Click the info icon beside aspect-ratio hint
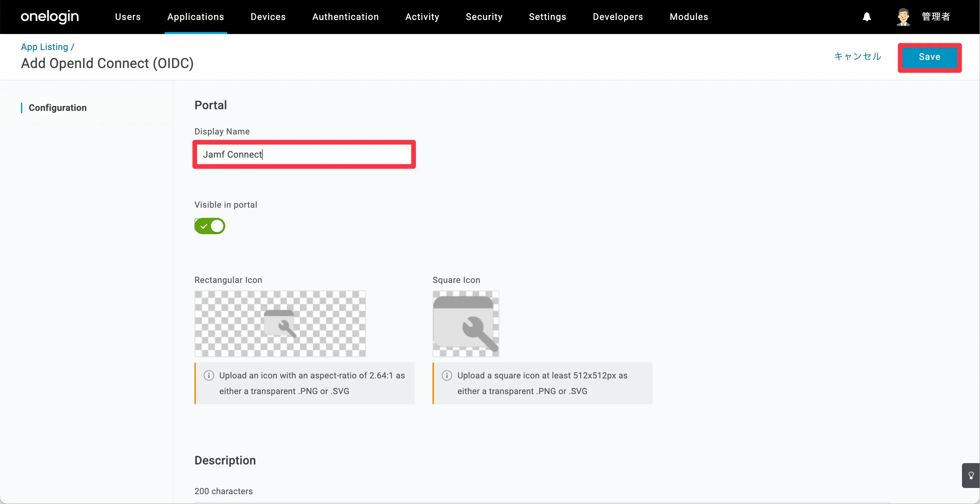Screen dimensions: 980x504 click(x=209, y=375)
